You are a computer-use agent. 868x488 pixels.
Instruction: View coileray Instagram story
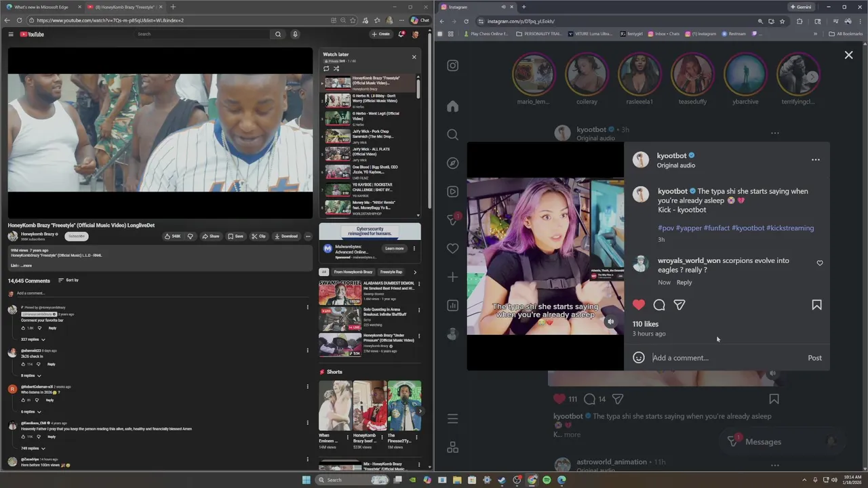587,75
